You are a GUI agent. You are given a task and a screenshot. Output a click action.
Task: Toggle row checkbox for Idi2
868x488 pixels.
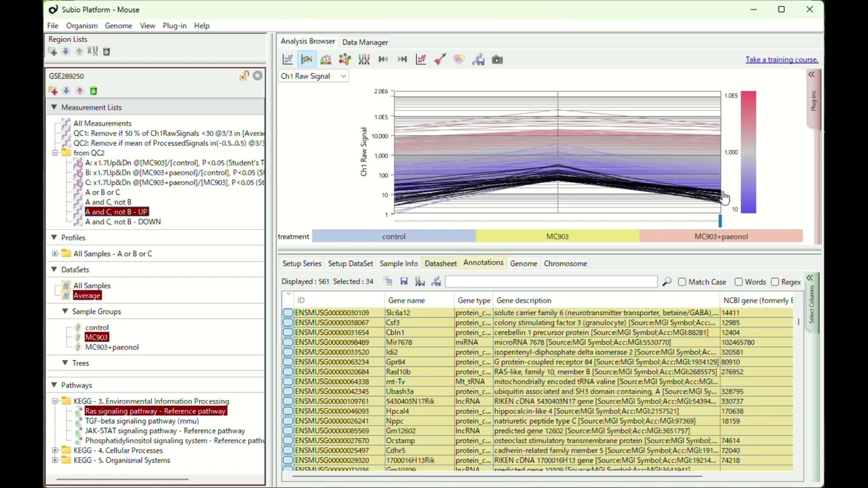(x=288, y=352)
